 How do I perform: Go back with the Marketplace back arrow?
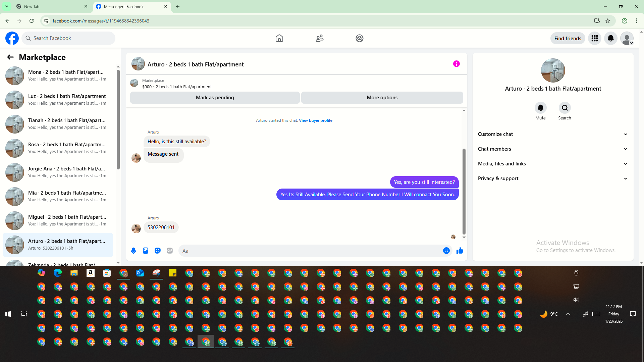point(10,57)
